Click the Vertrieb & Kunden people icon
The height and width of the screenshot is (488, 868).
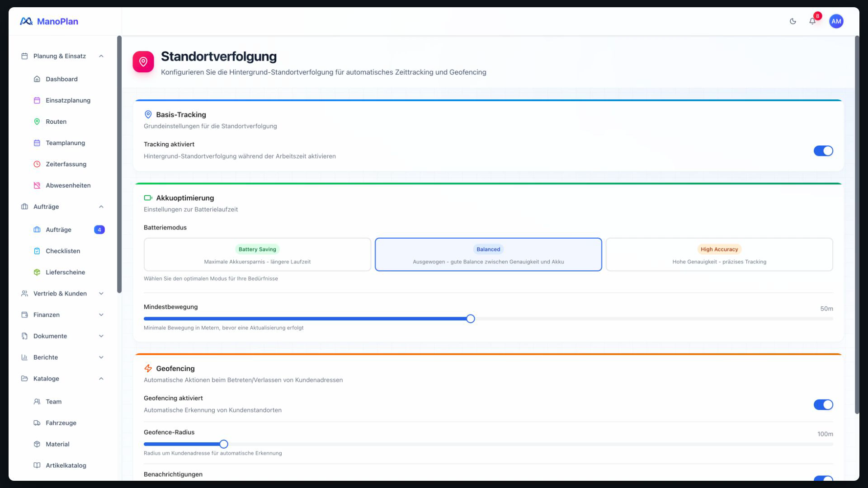pos(24,294)
